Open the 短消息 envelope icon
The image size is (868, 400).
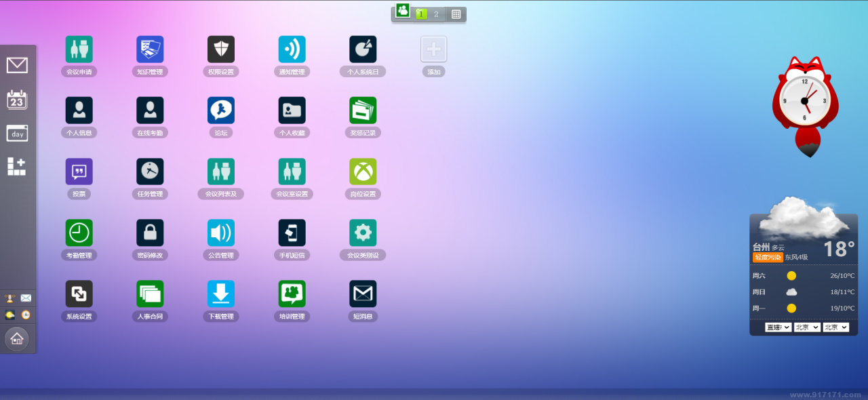point(363,294)
